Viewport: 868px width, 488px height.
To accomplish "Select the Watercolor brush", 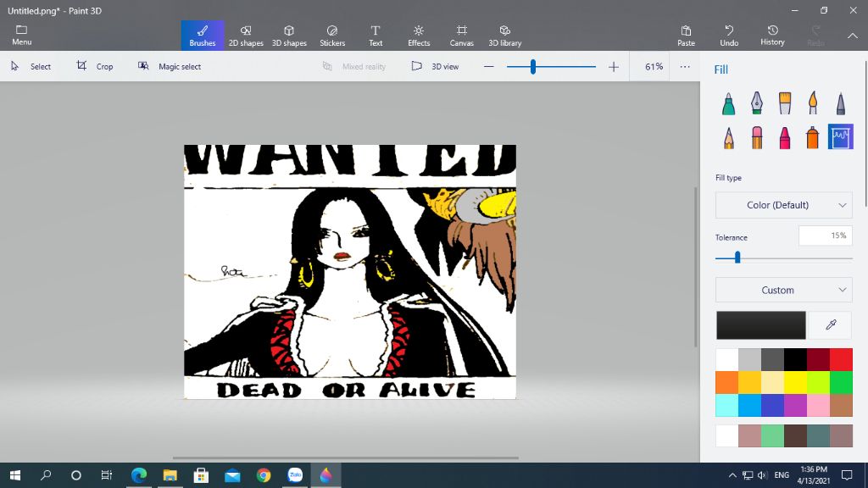I will pos(813,103).
